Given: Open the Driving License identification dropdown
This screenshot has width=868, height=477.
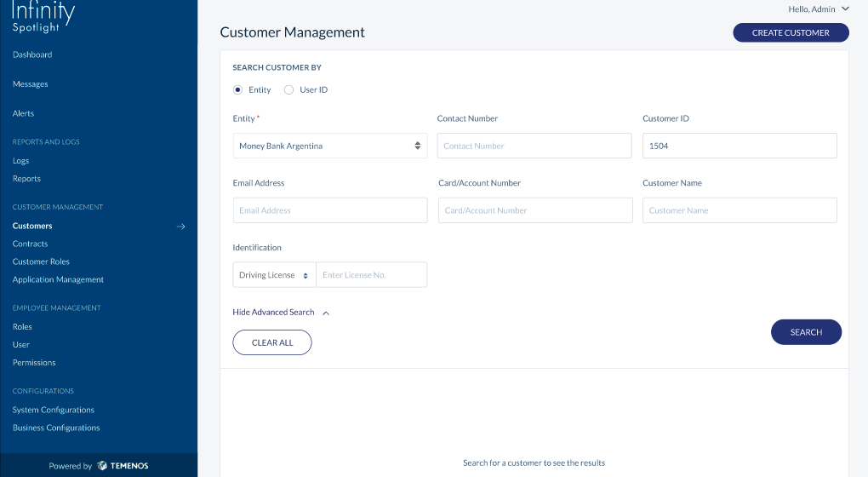Looking at the screenshot, I should (x=274, y=275).
